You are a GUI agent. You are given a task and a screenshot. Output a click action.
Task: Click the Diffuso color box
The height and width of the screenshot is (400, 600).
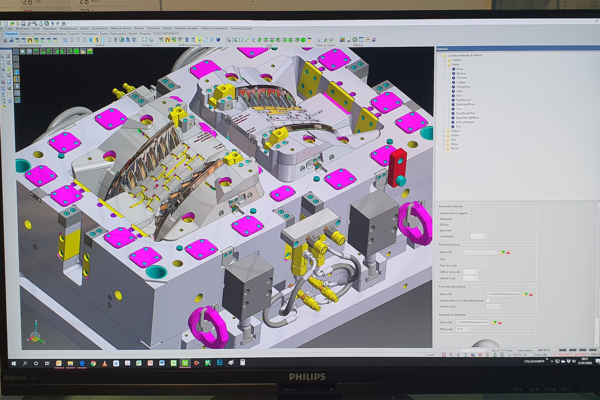[x=473, y=225]
